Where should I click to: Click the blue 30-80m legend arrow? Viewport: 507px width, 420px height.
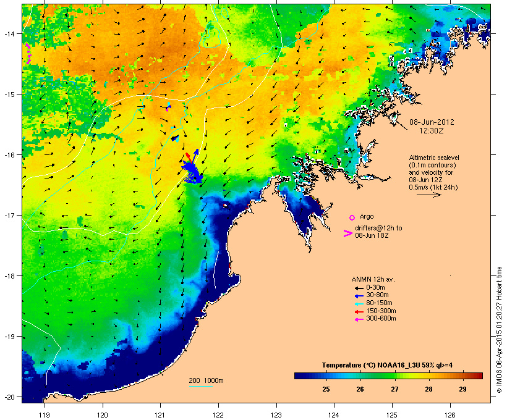(x=359, y=296)
